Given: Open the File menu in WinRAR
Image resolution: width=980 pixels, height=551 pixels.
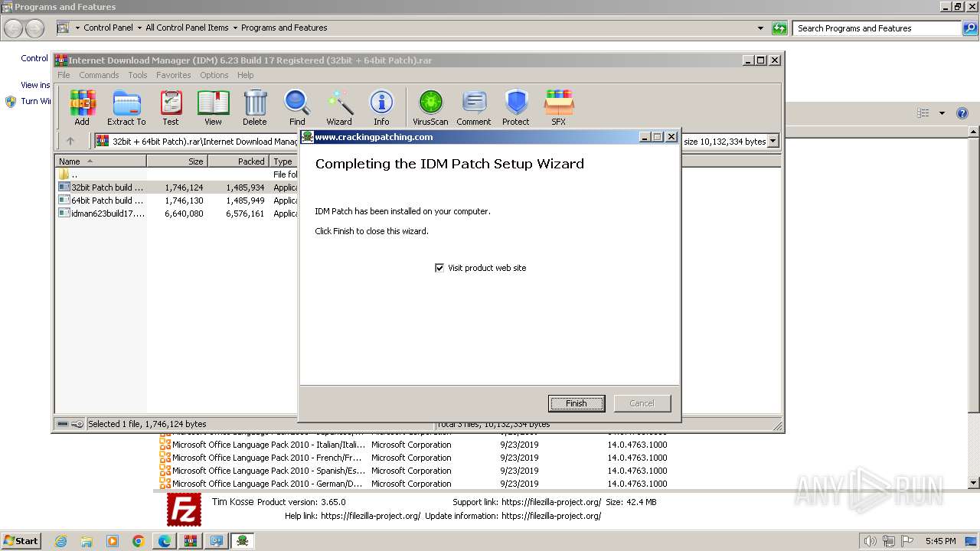Looking at the screenshot, I should [64, 75].
